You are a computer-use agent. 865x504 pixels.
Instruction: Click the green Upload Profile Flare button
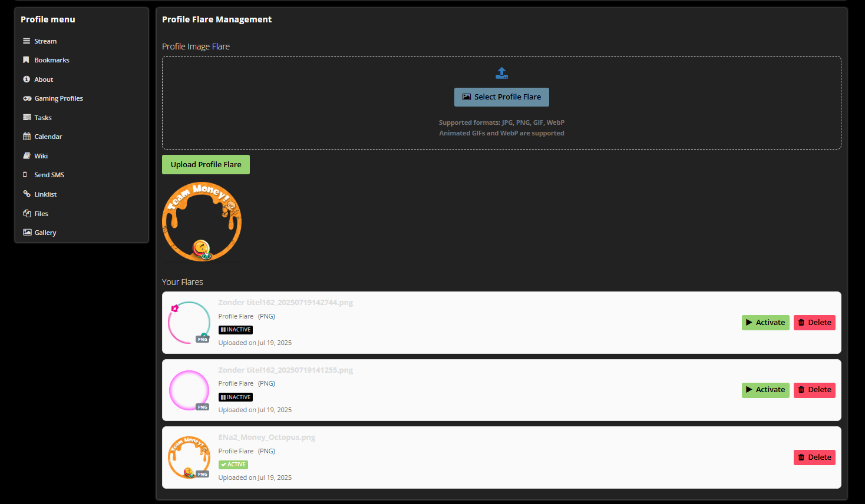click(206, 165)
